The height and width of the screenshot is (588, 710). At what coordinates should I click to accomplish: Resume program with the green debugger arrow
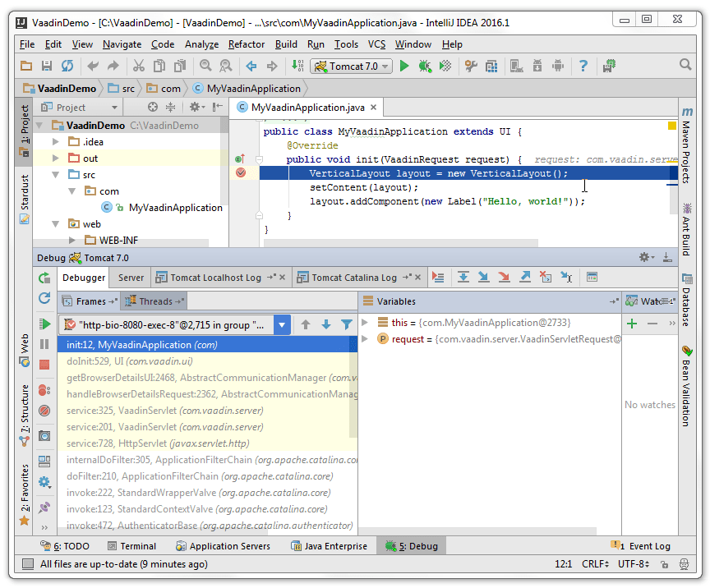click(x=44, y=323)
